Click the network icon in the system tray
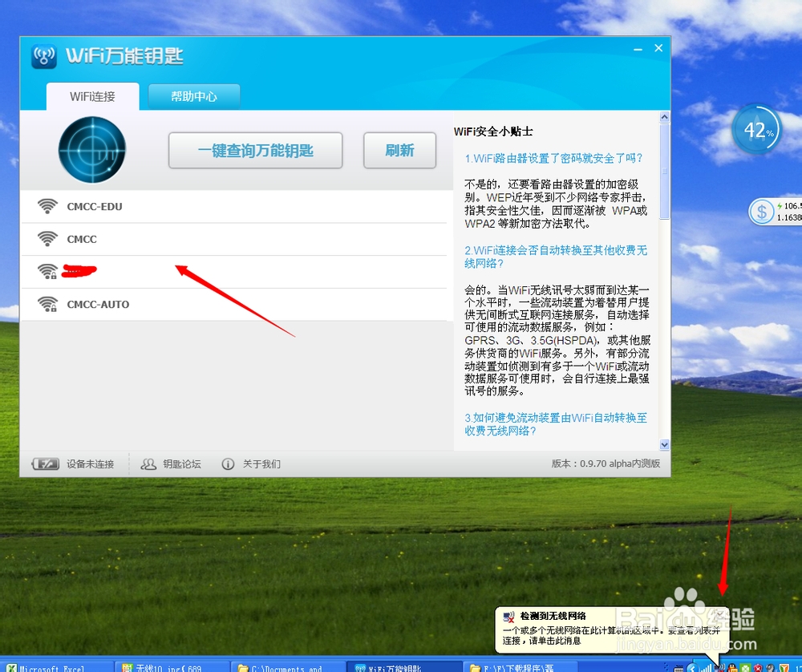This screenshot has height=672, width=802. pyautogui.click(x=719, y=667)
